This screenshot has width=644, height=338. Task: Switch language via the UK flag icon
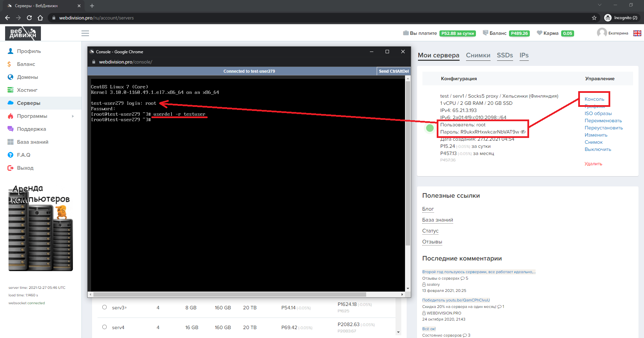[x=637, y=33]
